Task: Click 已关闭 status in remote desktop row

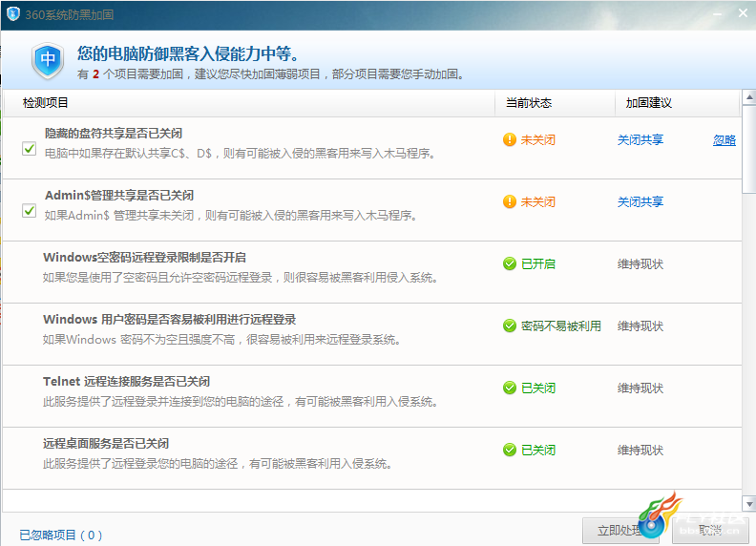Action: click(538, 450)
